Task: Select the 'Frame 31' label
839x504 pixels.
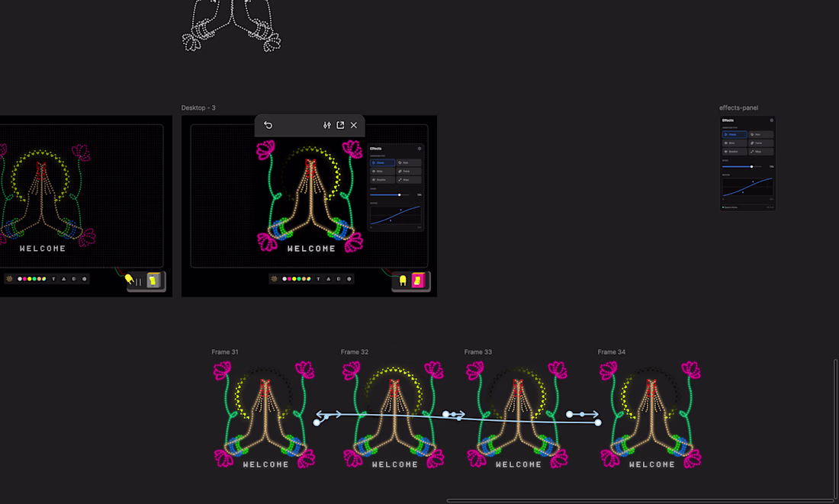Action: 225,352
